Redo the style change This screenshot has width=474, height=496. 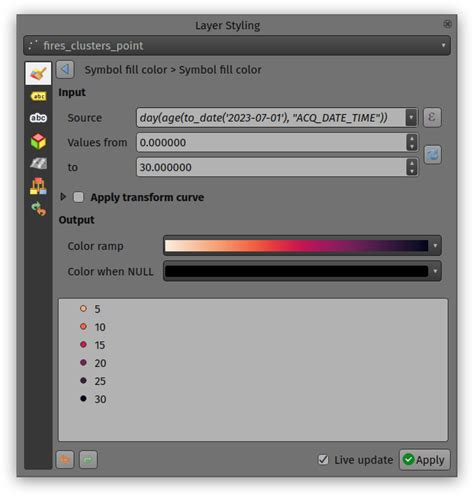[88, 460]
